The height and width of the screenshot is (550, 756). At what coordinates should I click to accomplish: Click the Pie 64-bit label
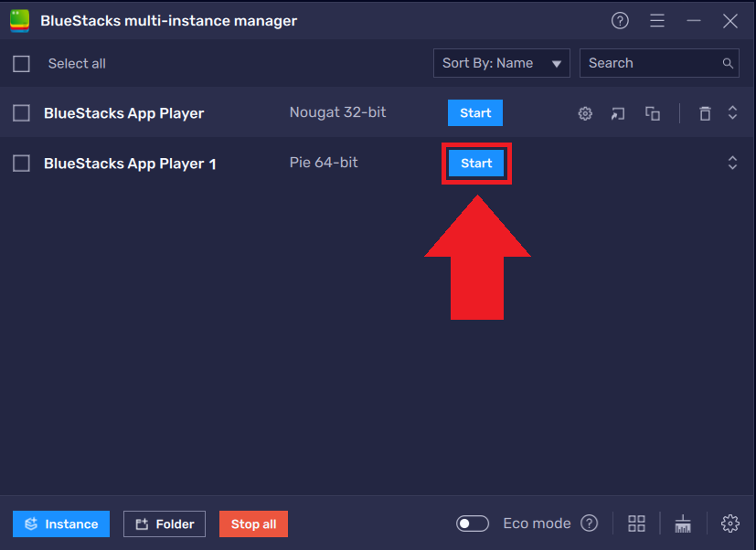point(324,163)
